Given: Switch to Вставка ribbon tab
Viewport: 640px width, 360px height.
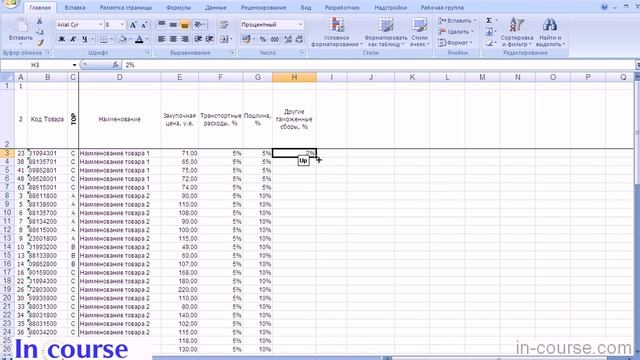Looking at the screenshot, I should [75, 8].
